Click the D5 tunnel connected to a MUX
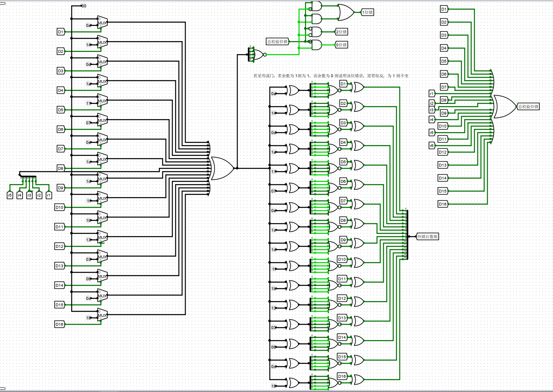 point(60,110)
